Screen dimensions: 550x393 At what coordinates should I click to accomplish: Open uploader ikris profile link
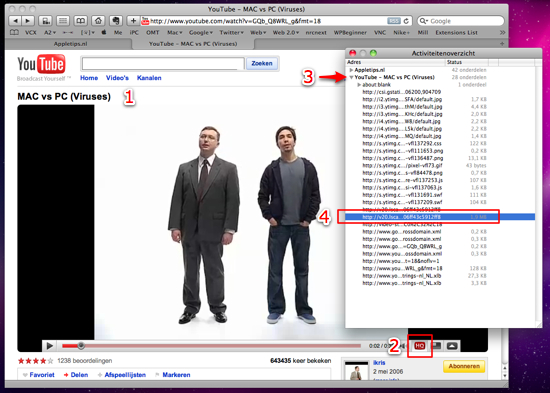[379, 363]
